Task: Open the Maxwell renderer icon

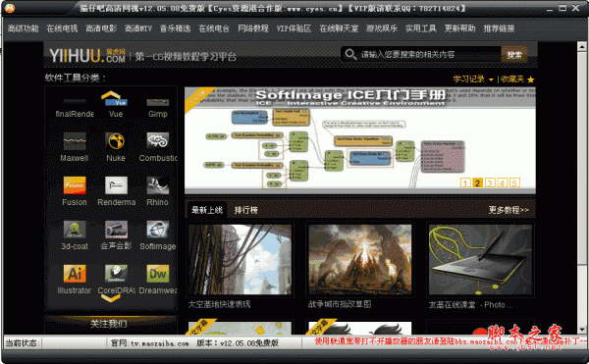Action: [75, 141]
